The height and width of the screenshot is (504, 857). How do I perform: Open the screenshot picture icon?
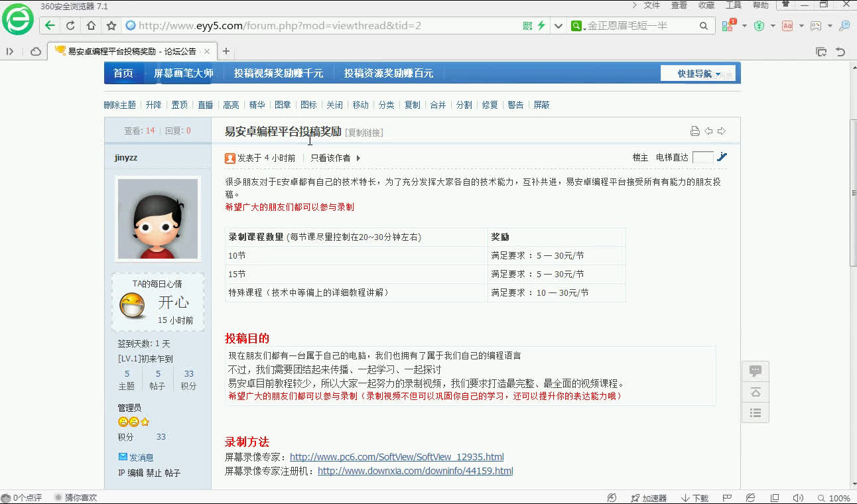click(816, 26)
